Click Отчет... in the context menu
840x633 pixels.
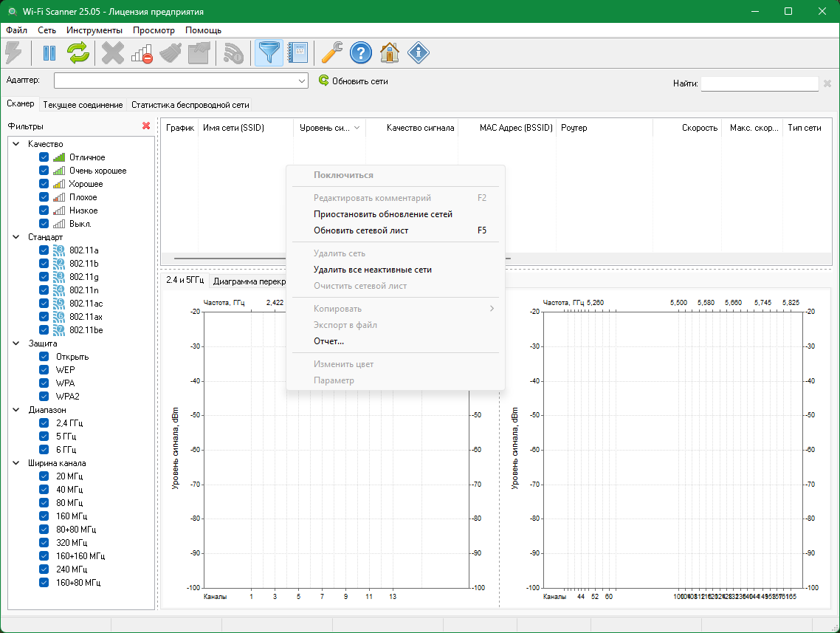pyautogui.click(x=396, y=341)
